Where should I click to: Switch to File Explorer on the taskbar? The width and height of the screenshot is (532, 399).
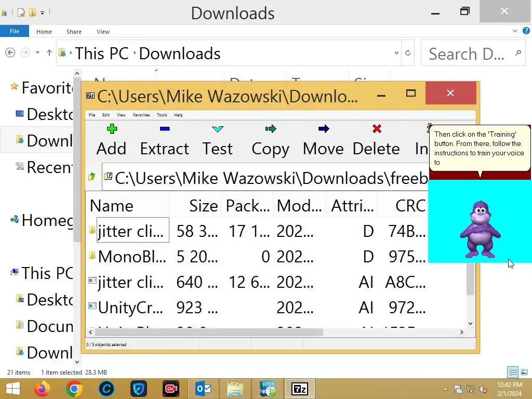pos(235,389)
